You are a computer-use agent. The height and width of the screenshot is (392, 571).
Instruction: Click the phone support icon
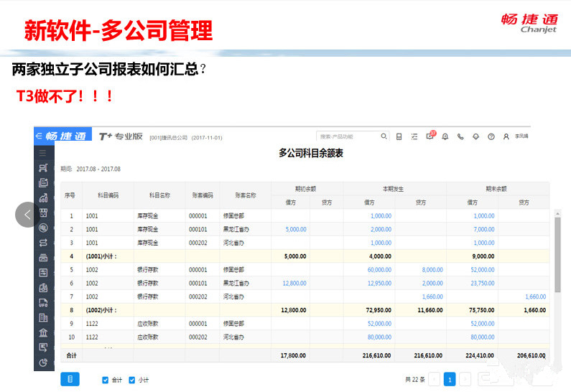[460, 136]
